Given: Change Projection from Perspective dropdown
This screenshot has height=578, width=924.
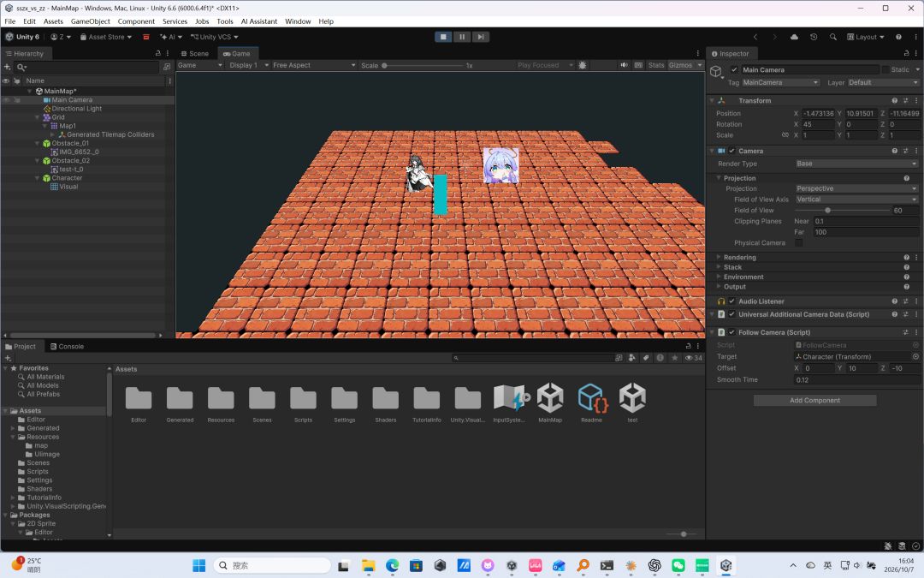Looking at the screenshot, I should coord(856,188).
